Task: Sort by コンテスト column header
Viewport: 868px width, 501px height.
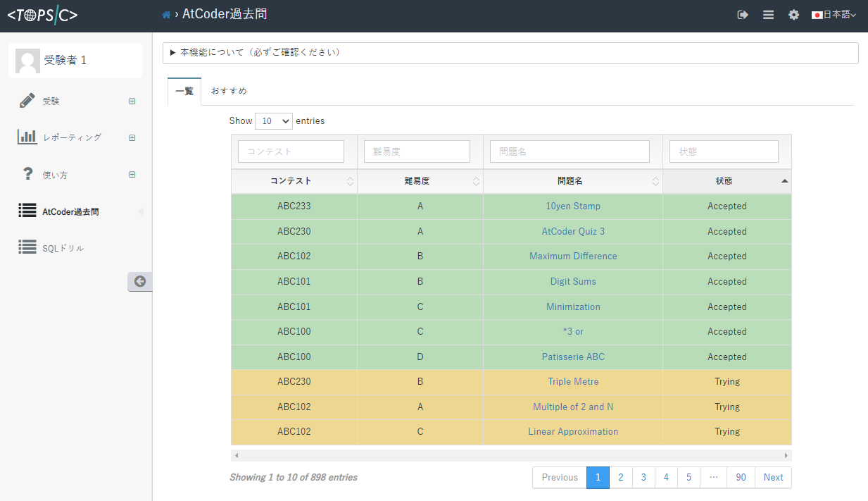Action: 294,181
